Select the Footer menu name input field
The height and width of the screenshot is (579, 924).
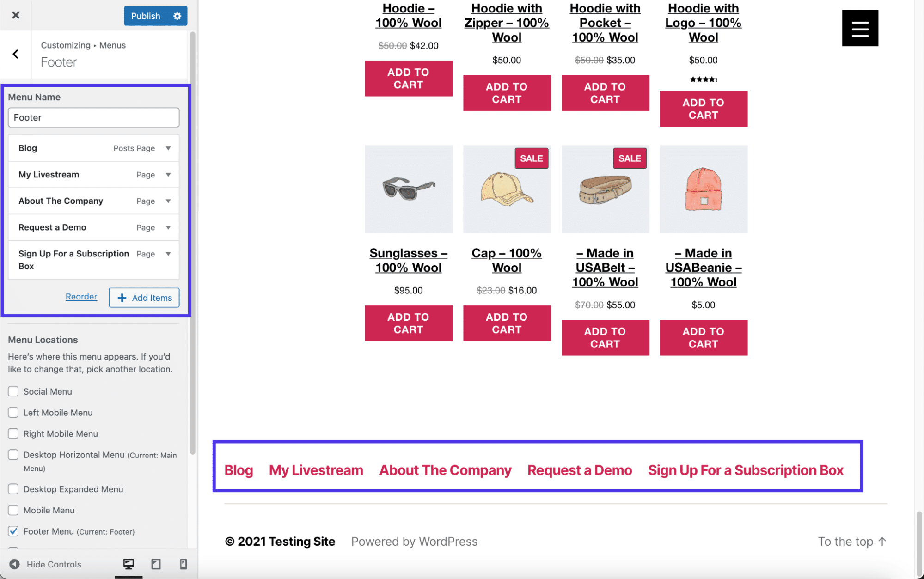point(93,117)
